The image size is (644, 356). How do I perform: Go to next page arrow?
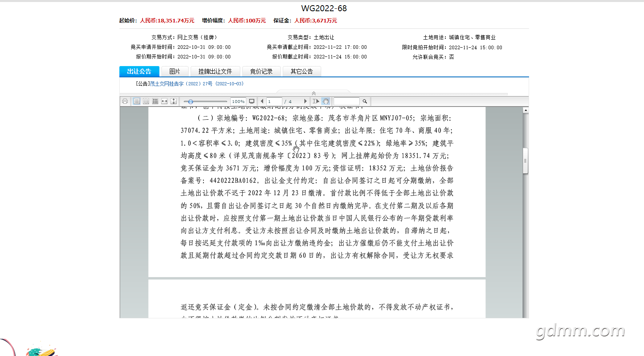(x=305, y=101)
